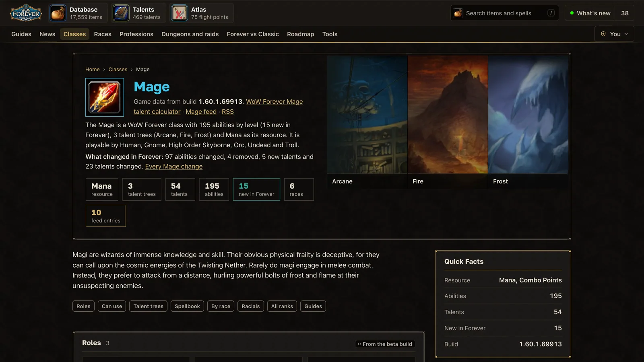
Task: Click the 38 updates counter
Action: pyautogui.click(x=625, y=13)
